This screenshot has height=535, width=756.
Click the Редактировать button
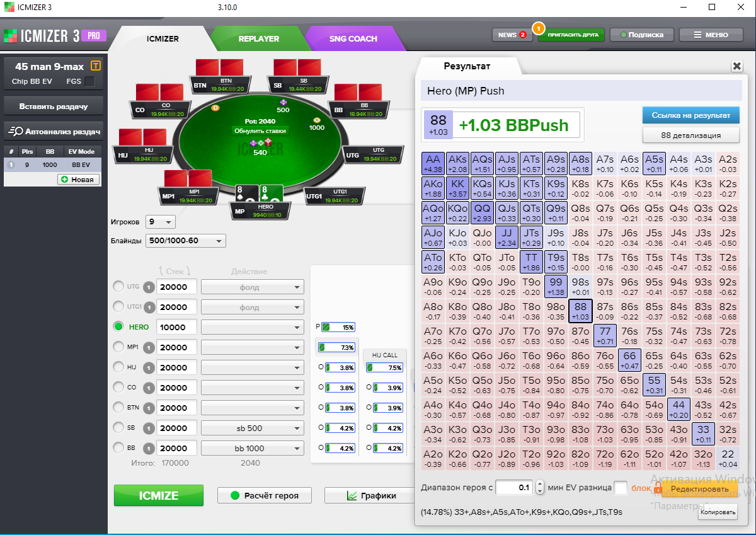click(699, 488)
